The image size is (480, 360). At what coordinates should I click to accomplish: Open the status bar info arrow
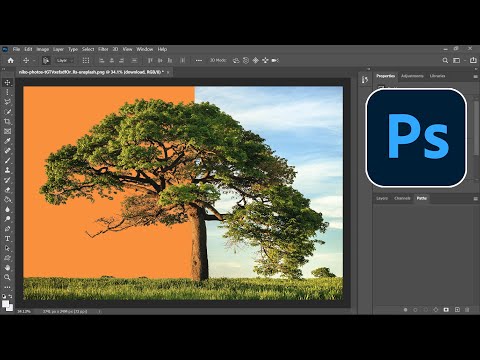tap(99, 311)
